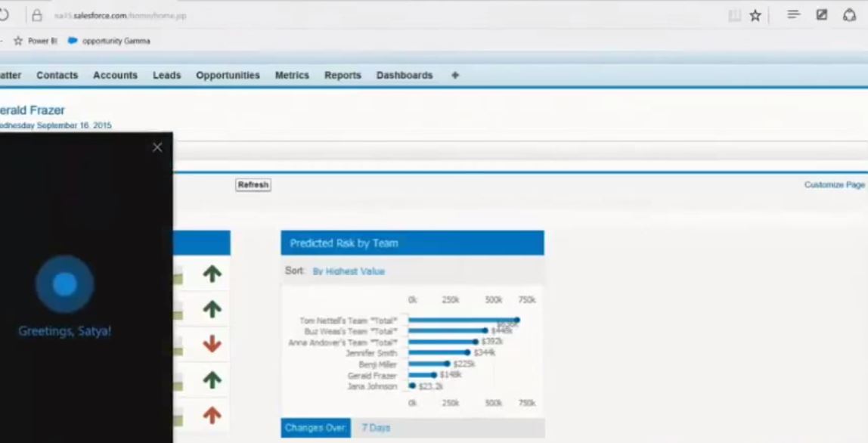
Task: Click Benji Miller in risk chart
Action: 377,364
